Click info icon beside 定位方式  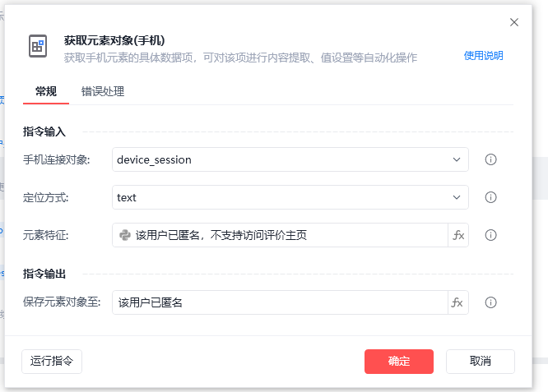point(491,197)
